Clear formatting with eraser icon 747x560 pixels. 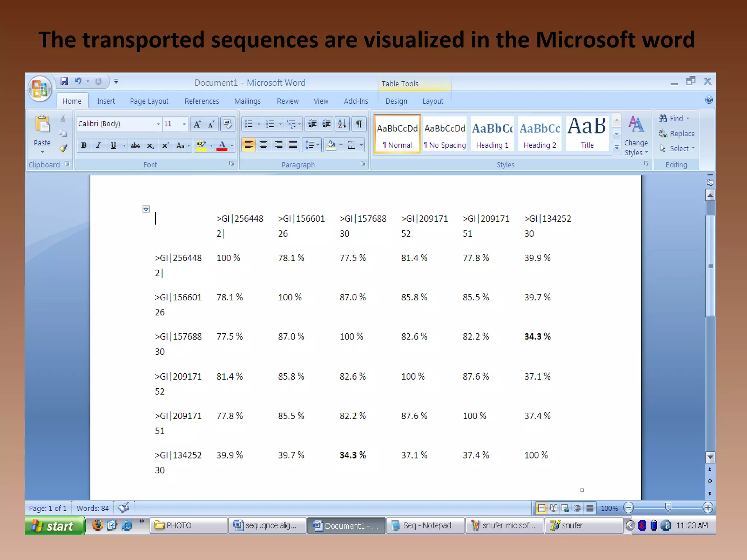pos(228,124)
